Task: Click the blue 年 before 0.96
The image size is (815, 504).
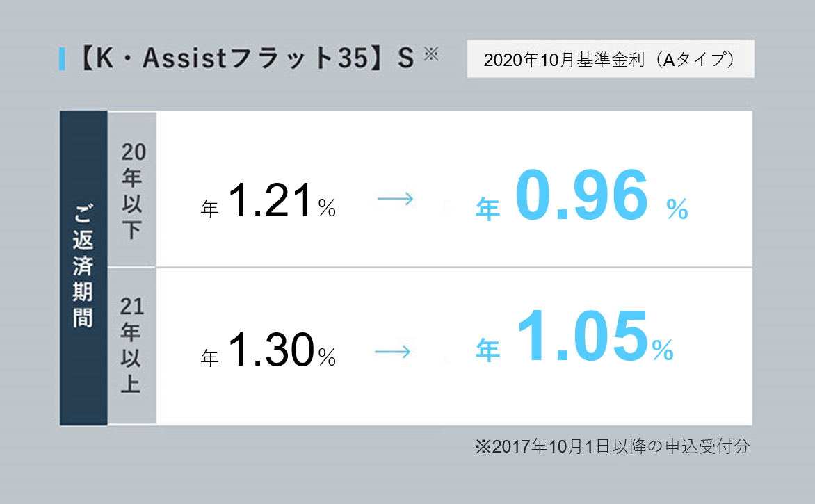Action: coord(487,209)
